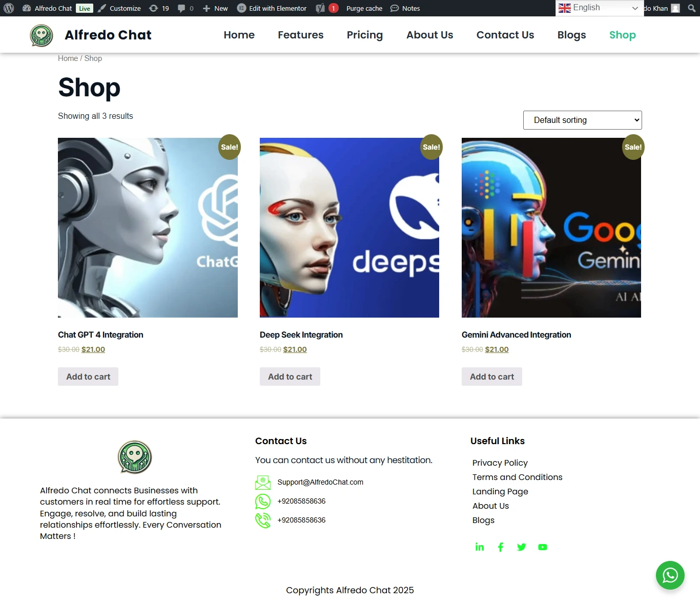The image size is (700, 605).
Task: Click the Yoast notification badge showing 1
Action: point(333,8)
